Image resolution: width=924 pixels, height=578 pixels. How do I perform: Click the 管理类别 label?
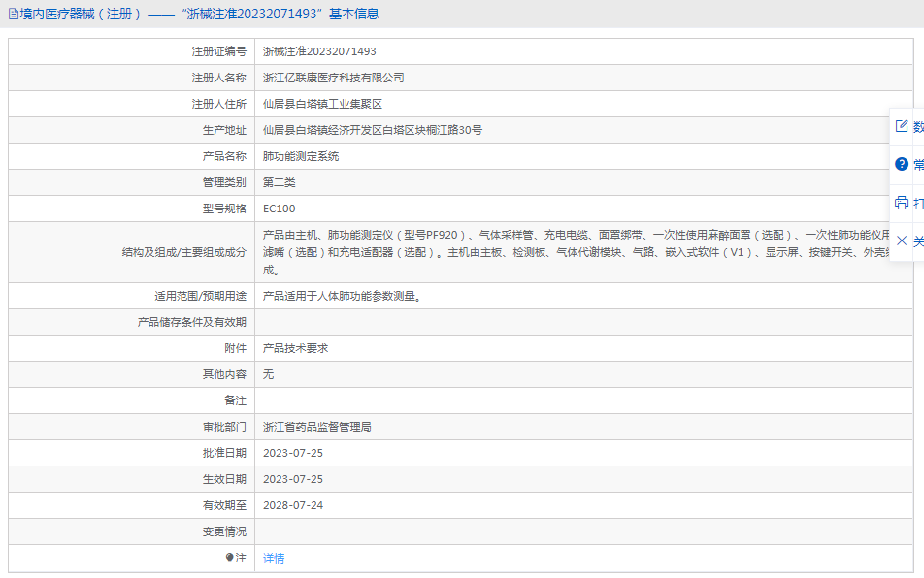(x=224, y=182)
